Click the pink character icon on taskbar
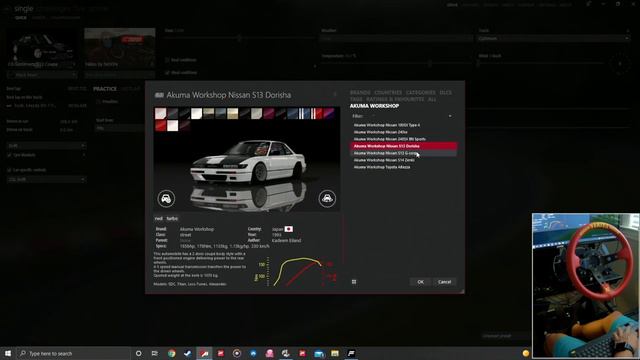 coord(269,353)
